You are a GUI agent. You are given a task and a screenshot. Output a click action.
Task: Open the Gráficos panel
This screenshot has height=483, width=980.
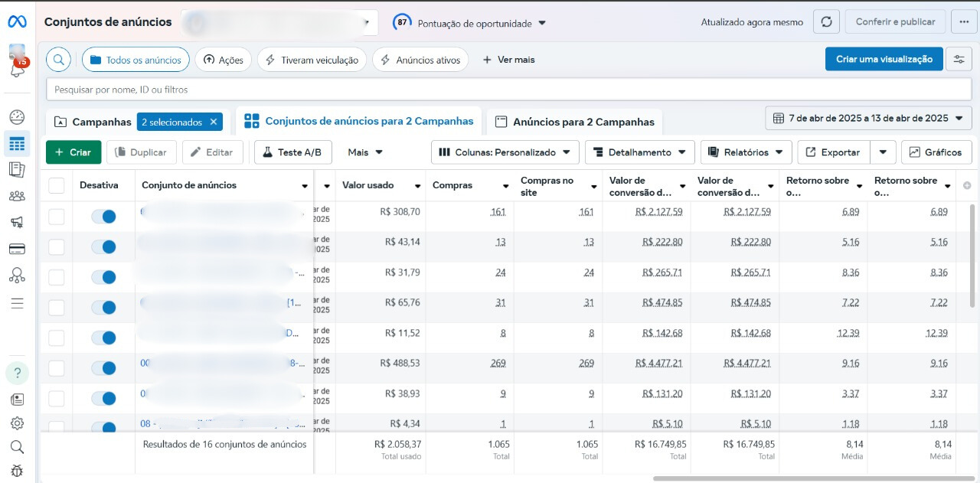936,152
